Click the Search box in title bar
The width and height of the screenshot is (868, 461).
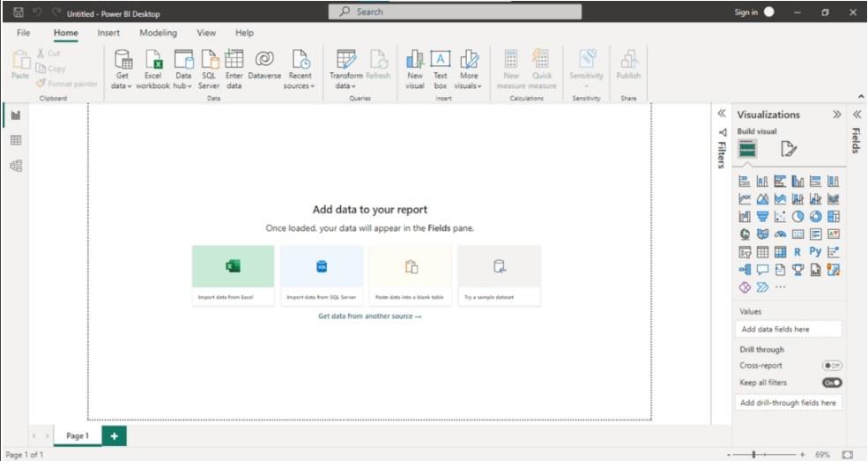[455, 11]
